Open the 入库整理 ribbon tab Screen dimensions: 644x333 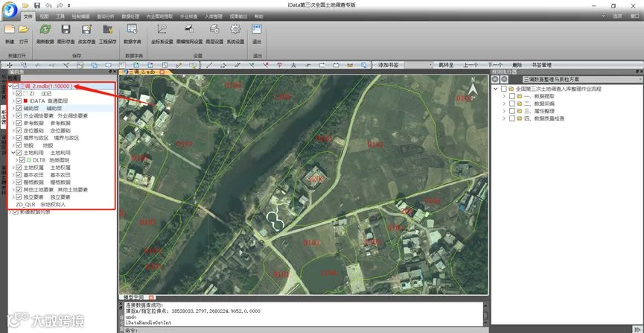pos(213,16)
